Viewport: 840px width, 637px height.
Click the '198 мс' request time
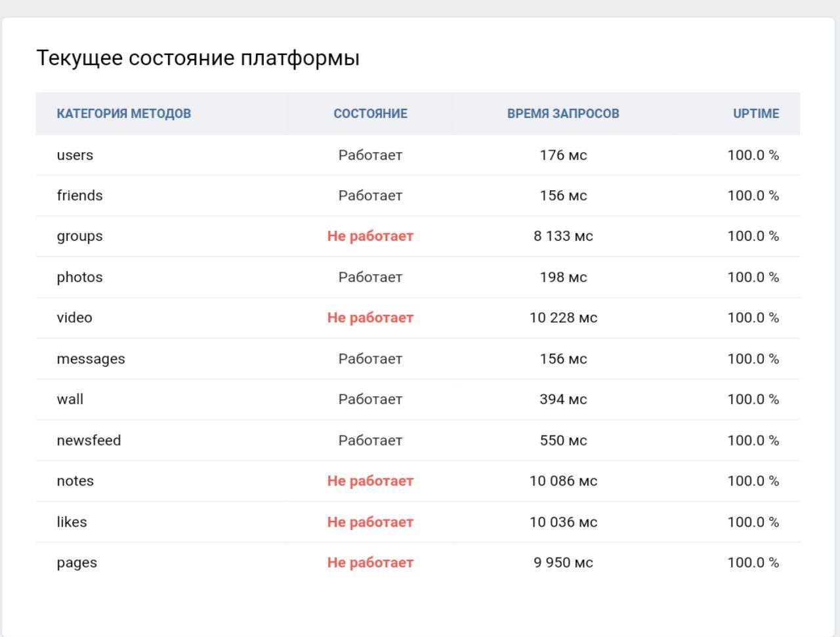(563, 277)
